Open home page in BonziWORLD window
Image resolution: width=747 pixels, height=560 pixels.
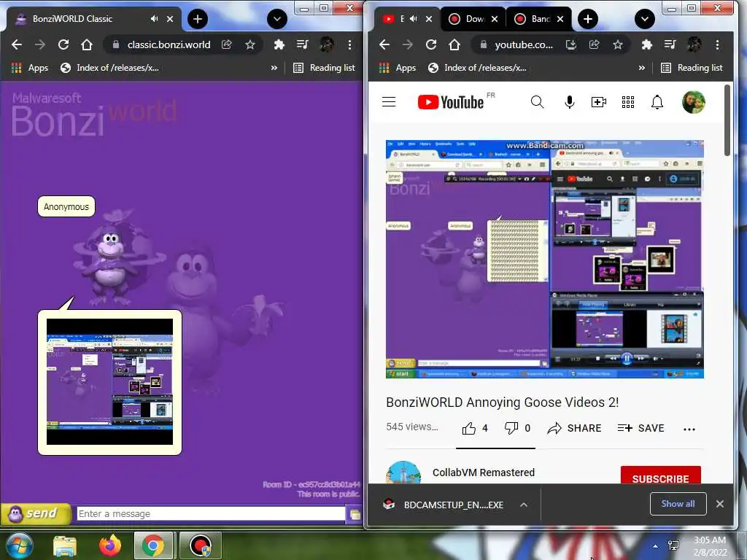(x=87, y=44)
